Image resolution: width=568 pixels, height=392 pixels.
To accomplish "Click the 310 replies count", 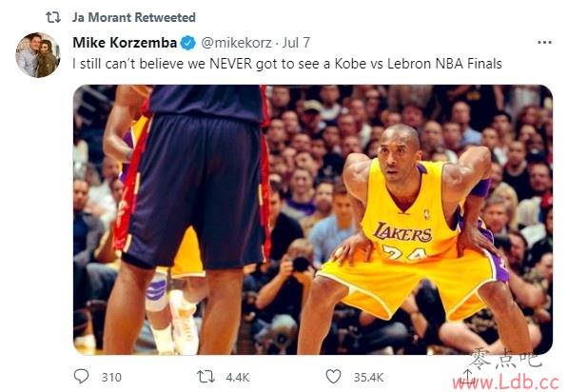I will (x=111, y=377).
